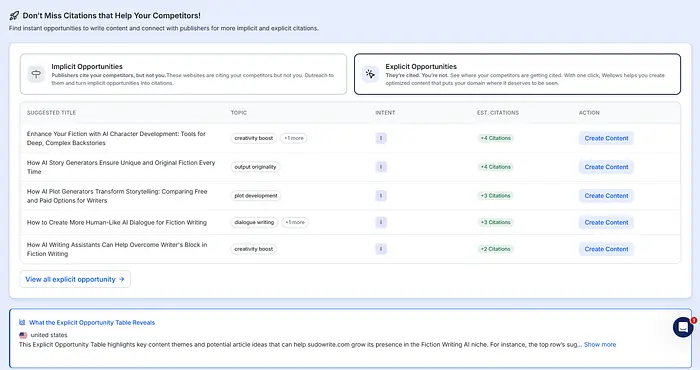Select title How AI Writing Assistants Can Help
This screenshot has width=700, height=370.
(x=117, y=249)
